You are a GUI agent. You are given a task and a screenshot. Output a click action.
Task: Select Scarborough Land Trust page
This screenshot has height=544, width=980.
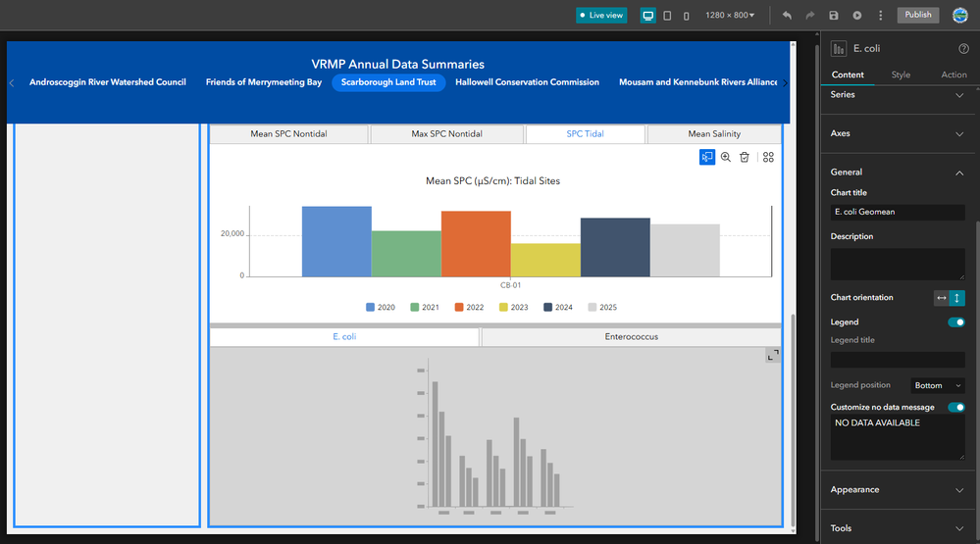[x=388, y=82]
